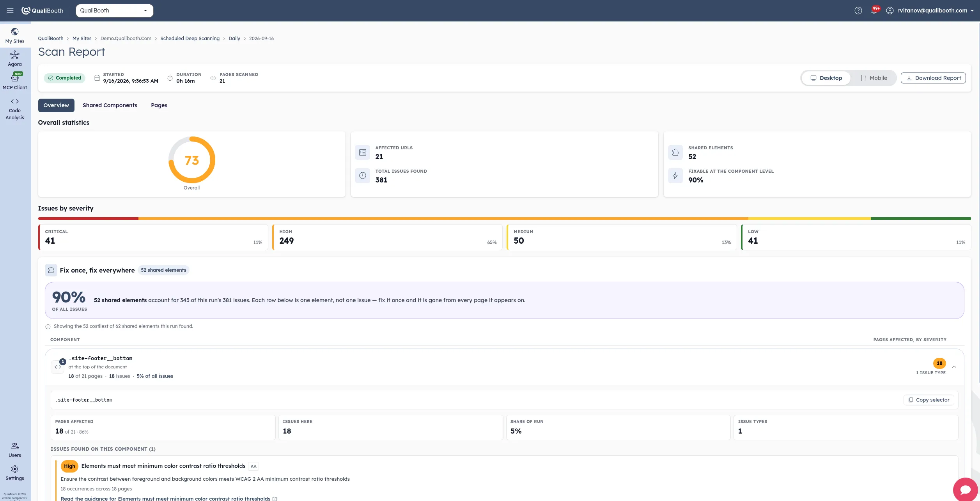Select the Pages tab
This screenshot has height=501, width=980.
coord(159,105)
